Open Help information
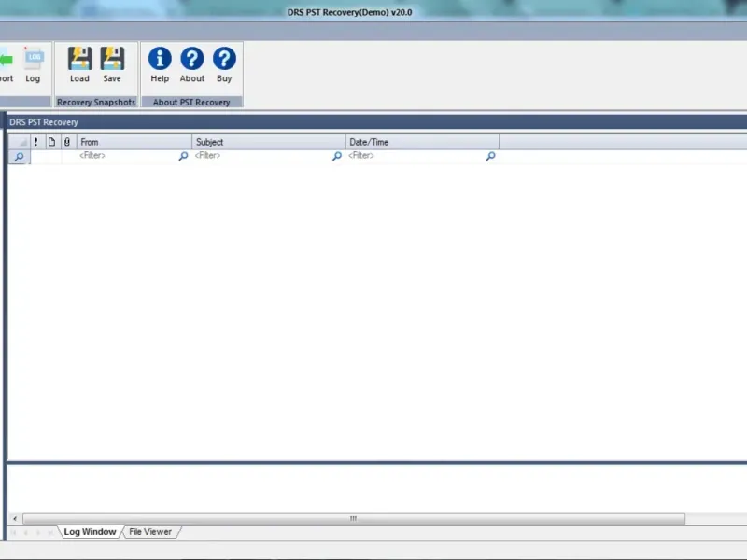747x560 pixels. (x=160, y=64)
